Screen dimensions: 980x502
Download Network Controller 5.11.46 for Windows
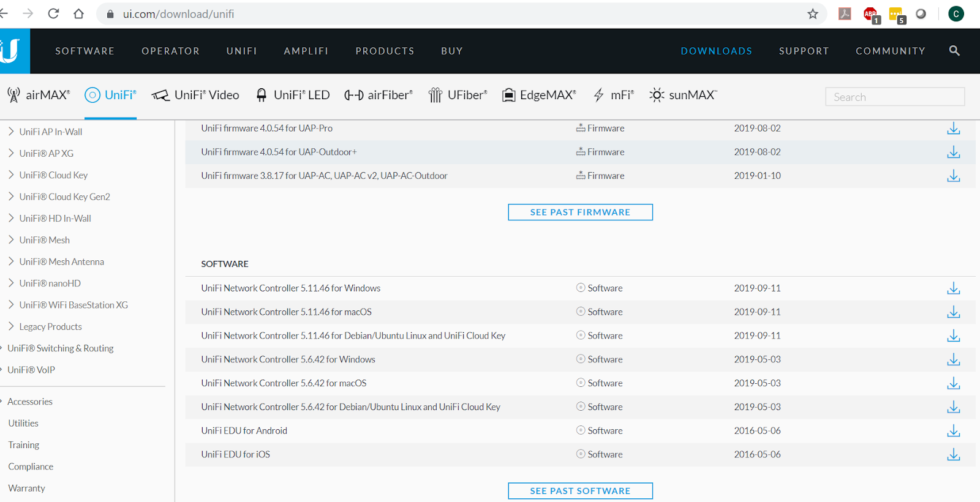tap(953, 288)
